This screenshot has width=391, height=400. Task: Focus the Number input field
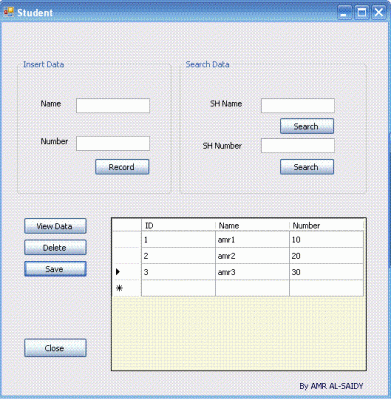coord(113,143)
